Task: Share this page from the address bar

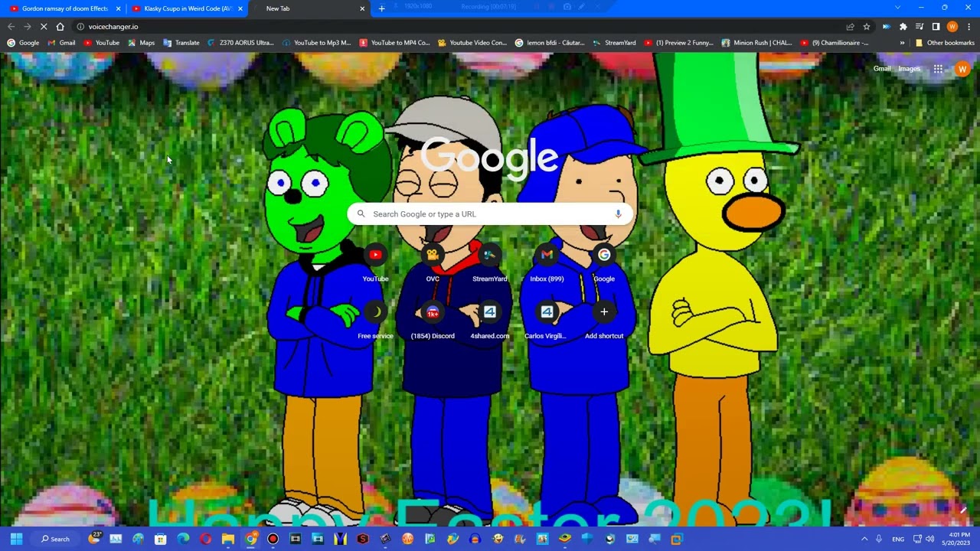Action: 850,26
